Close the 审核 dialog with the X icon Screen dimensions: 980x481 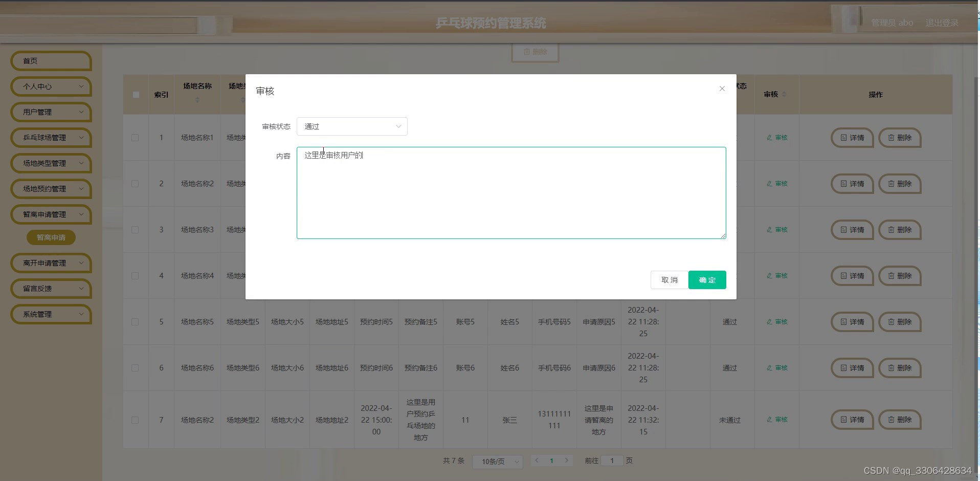click(722, 89)
